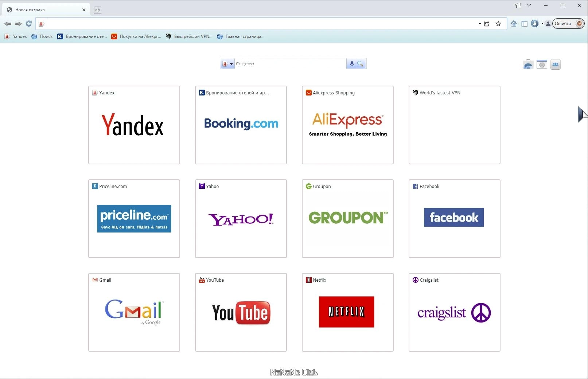
Task: Open 'Главная страница...' bookmark
Action: (x=241, y=36)
